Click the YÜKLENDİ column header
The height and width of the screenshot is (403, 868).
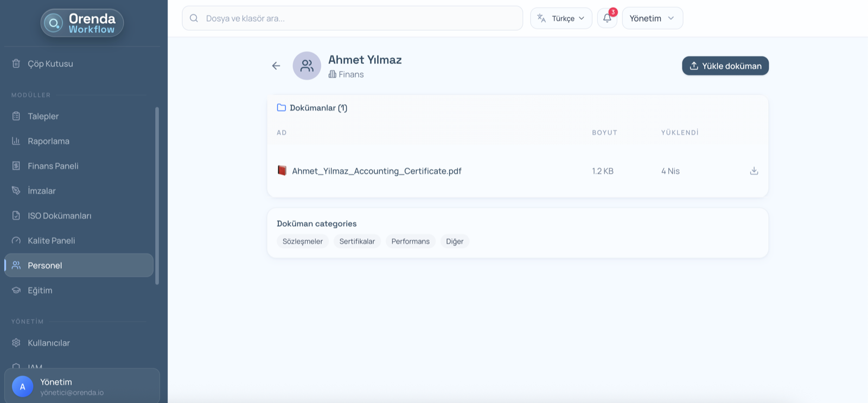pyautogui.click(x=680, y=132)
